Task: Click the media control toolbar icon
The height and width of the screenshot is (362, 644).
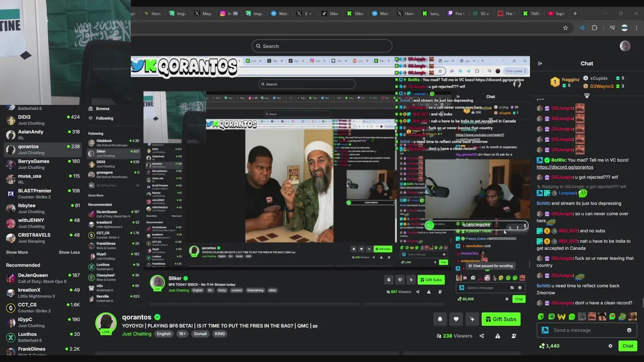Action: coord(612,28)
